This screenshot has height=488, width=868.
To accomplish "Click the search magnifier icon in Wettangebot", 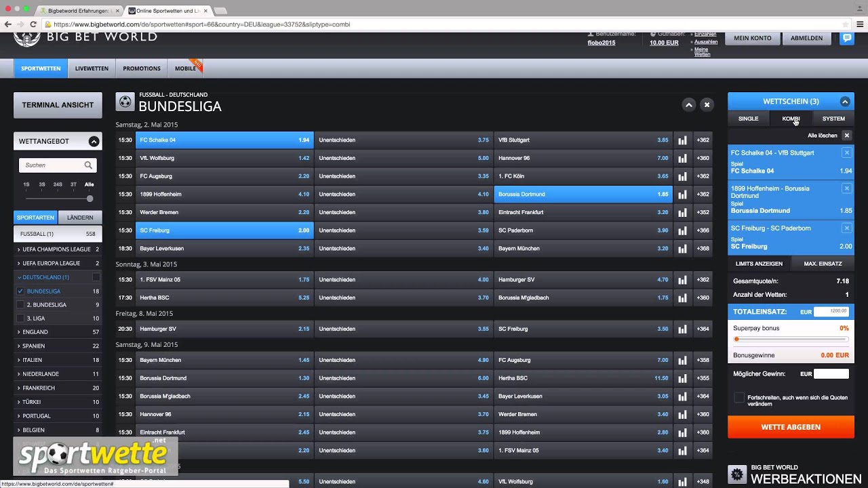I will pyautogui.click(x=88, y=165).
